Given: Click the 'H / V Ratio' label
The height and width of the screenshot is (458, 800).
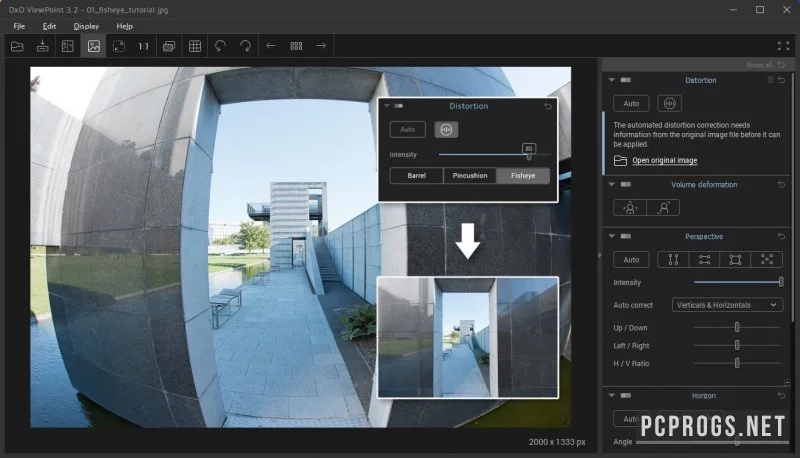Looking at the screenshot, I should [x=631, y=364].
